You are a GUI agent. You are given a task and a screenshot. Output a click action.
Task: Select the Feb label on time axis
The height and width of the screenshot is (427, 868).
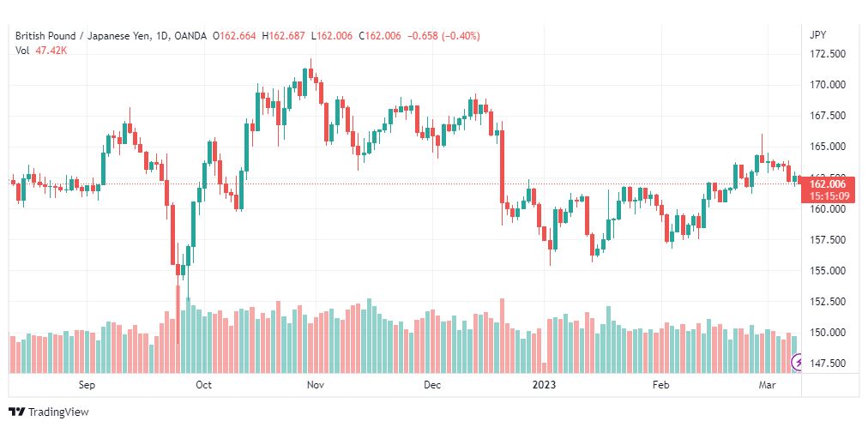(x=661, y=385)
